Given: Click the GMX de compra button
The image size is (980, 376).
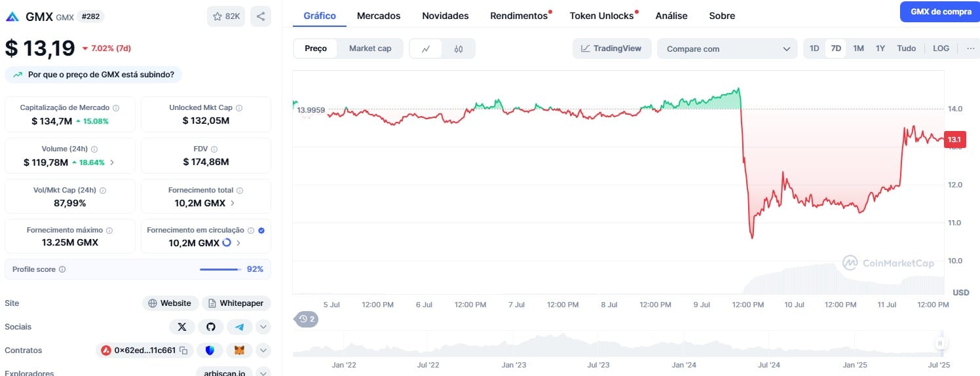Looking at the screenshot, I should tap(941, 12).
